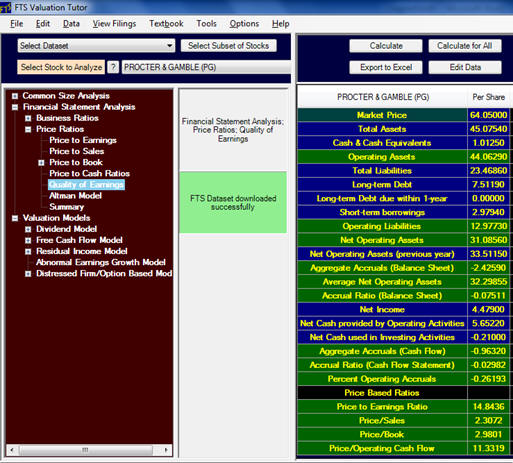
Task: Expand the Common Size Analysis node
Action: point(15,96)
